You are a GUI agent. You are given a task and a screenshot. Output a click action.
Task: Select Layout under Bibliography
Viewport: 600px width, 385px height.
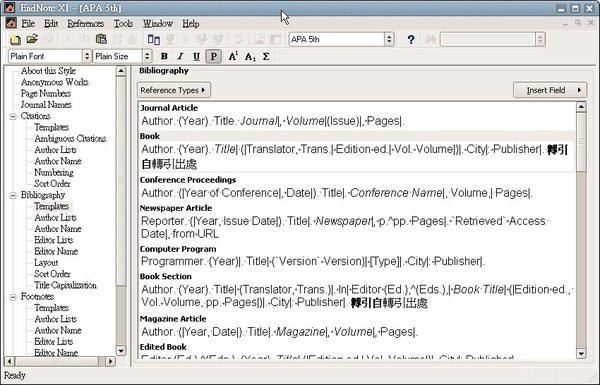pyautogui.click(x=46, y=263)
